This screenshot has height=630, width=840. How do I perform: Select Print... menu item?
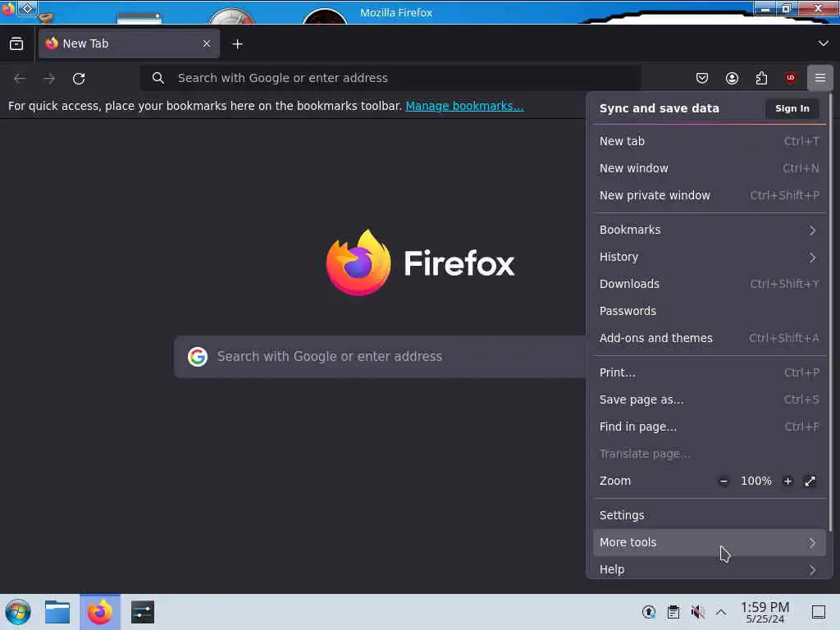pyautogui.click(x=710, y=372)
